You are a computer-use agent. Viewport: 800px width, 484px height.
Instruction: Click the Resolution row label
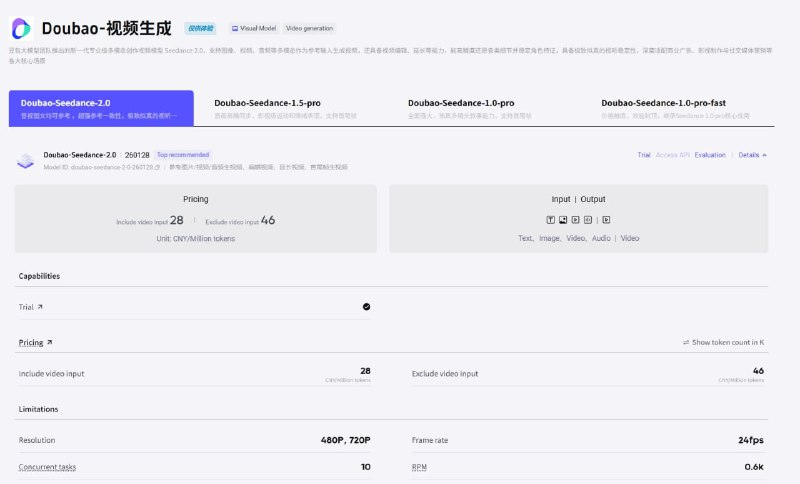tap(37, 440)
